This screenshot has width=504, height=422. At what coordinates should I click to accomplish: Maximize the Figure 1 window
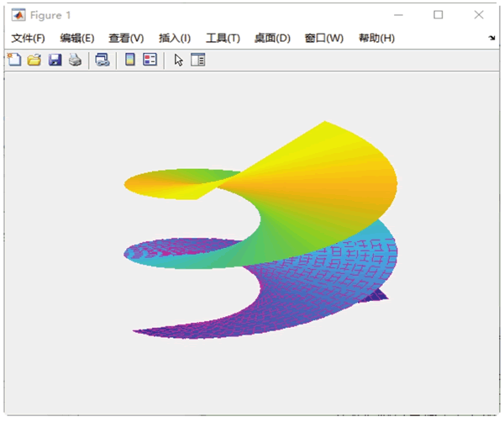[438, 15]
